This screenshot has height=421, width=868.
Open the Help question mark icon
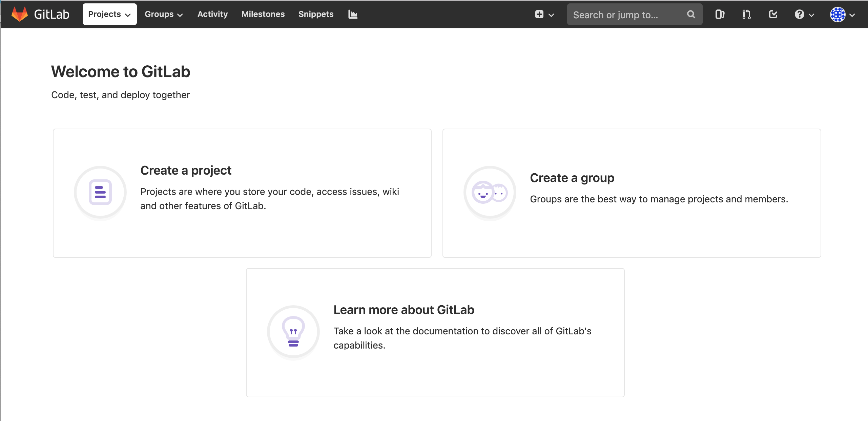pyautogui.click(x=799, y=15)
